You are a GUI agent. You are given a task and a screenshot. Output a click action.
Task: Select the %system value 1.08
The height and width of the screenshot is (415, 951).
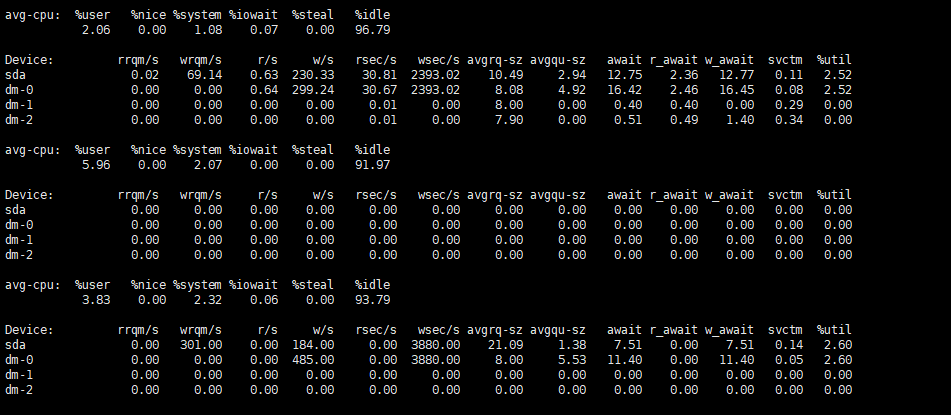[208, 30]
